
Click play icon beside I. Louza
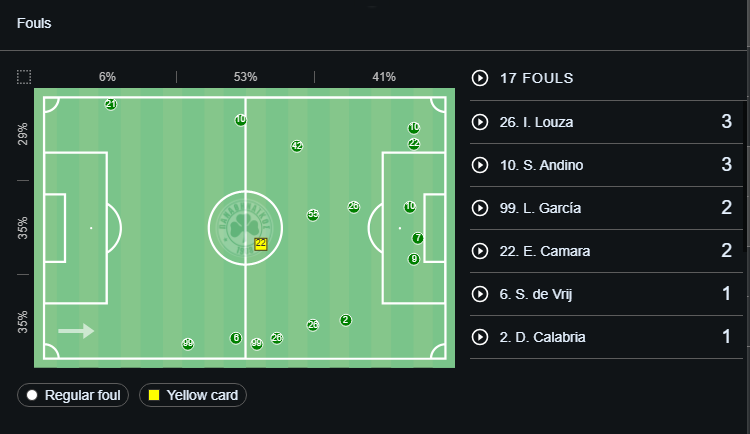point(480,122)
